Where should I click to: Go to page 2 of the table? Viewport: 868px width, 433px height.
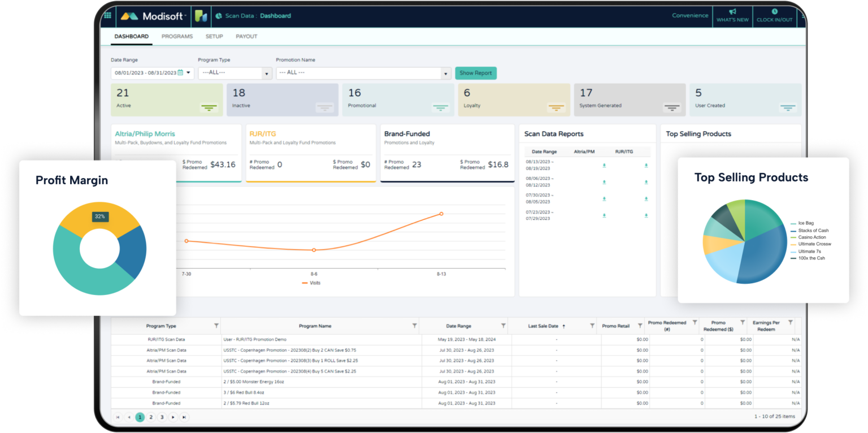point(151,417)
